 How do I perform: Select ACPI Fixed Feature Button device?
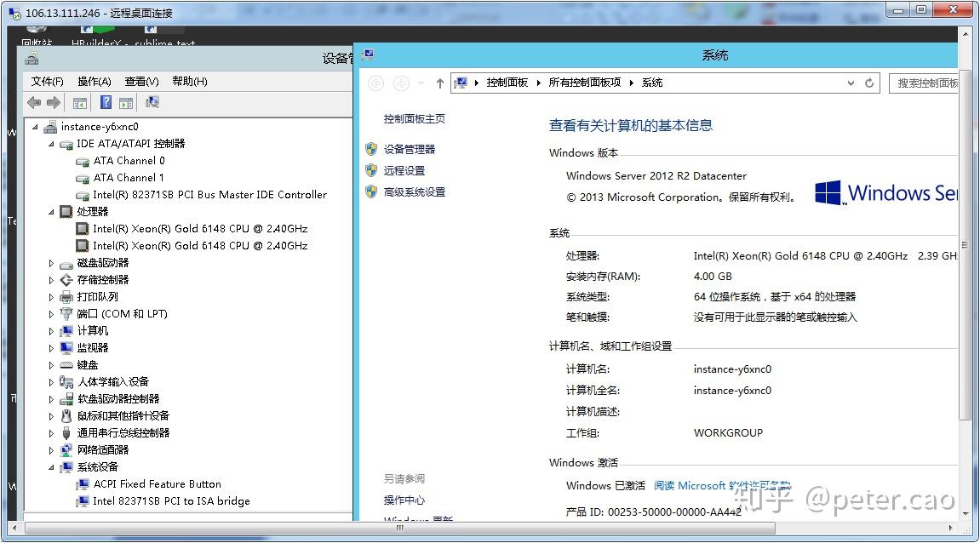157,484
